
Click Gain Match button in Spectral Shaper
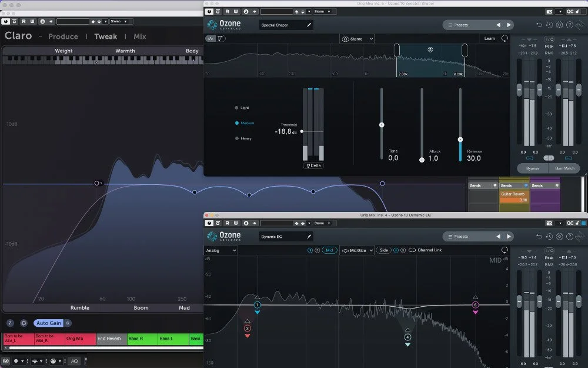(x=564, y=168)
